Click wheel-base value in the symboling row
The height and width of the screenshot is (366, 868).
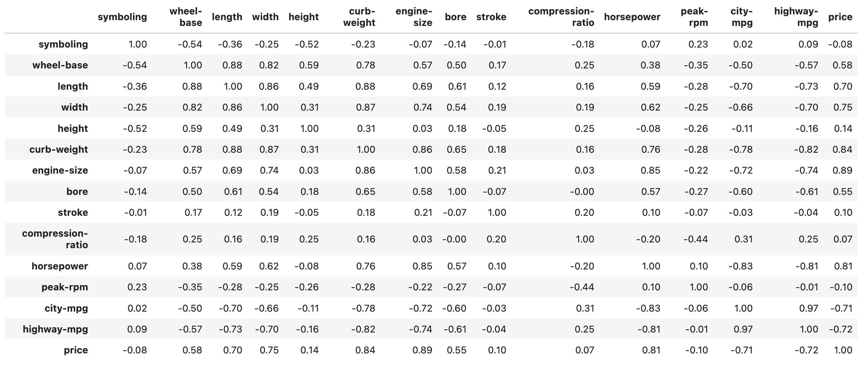(x=190, y=44)
